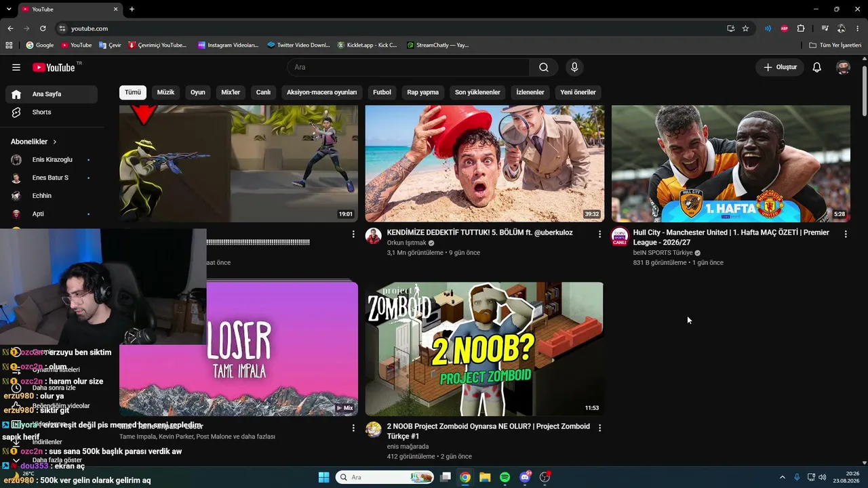Open the Windows Start menu
This screenshot has width=868, height=488.
pyautogui.click(x=323, y=477)
